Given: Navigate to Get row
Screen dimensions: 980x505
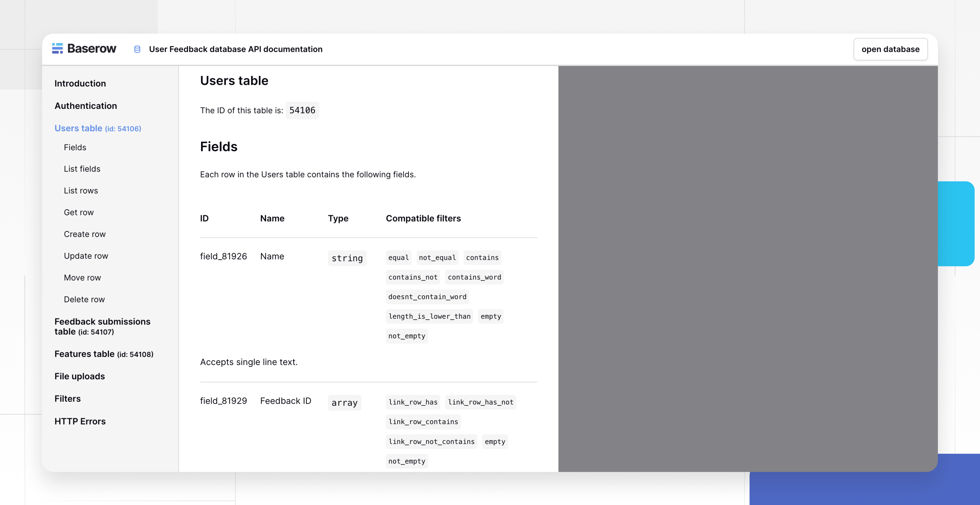Looking at the screenshot, I should (79, 212).
